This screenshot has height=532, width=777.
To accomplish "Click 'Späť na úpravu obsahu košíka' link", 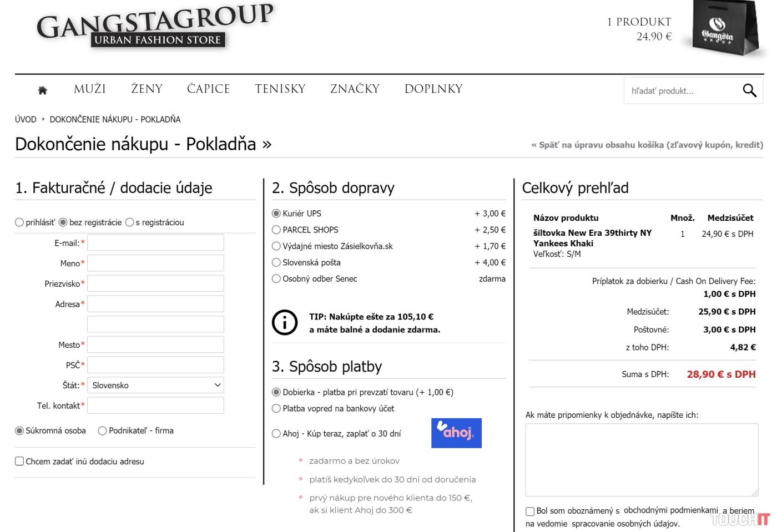I will click(647, 145).
